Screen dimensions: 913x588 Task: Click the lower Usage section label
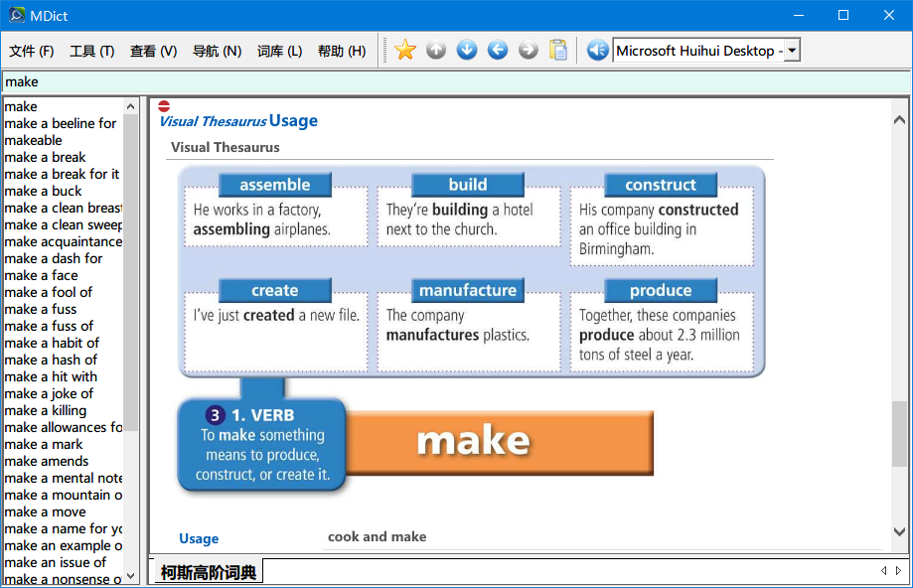coord(199,538)
